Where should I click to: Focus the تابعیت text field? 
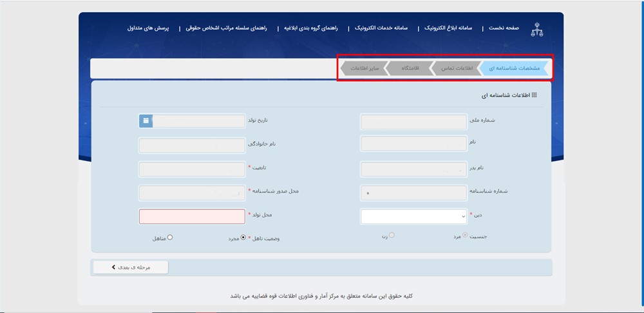point(192,169)
